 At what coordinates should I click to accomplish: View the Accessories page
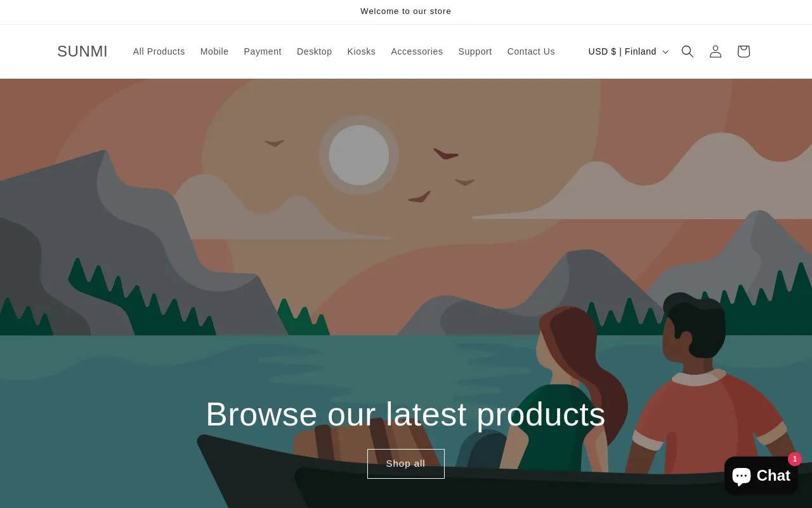coord(417,51)
